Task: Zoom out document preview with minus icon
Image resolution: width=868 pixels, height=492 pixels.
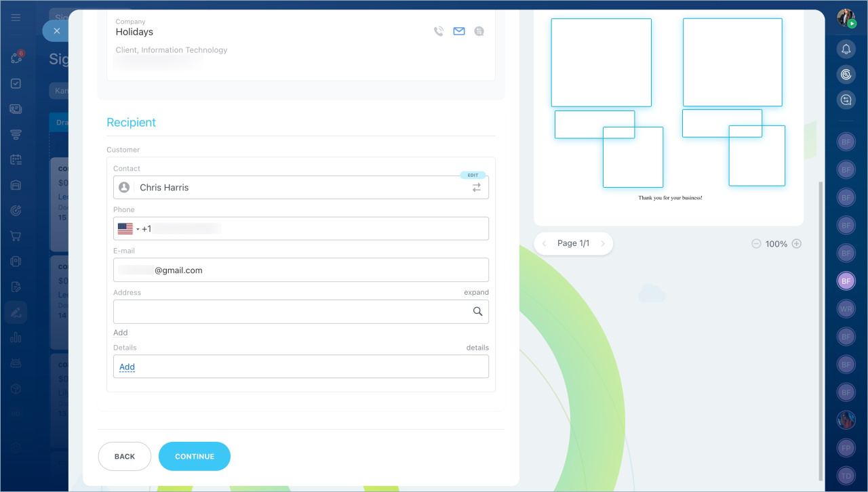Action: (x=756, y=244)
